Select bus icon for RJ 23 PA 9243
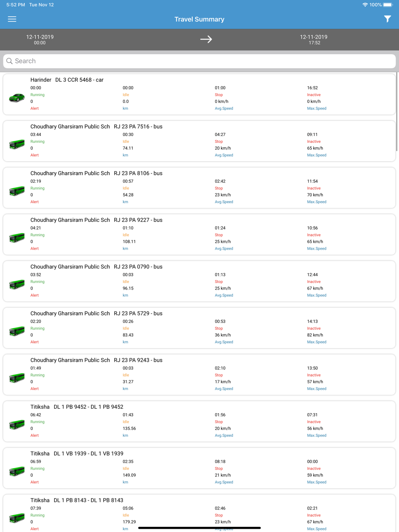This screenshot has height=532, width=399. (x=17, y=378)
